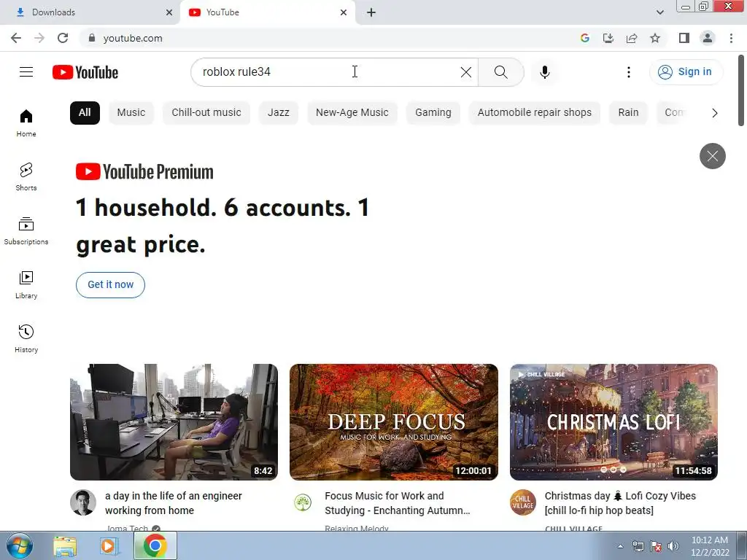Open 'a day in the life of an engineer' title

[174, 503]
